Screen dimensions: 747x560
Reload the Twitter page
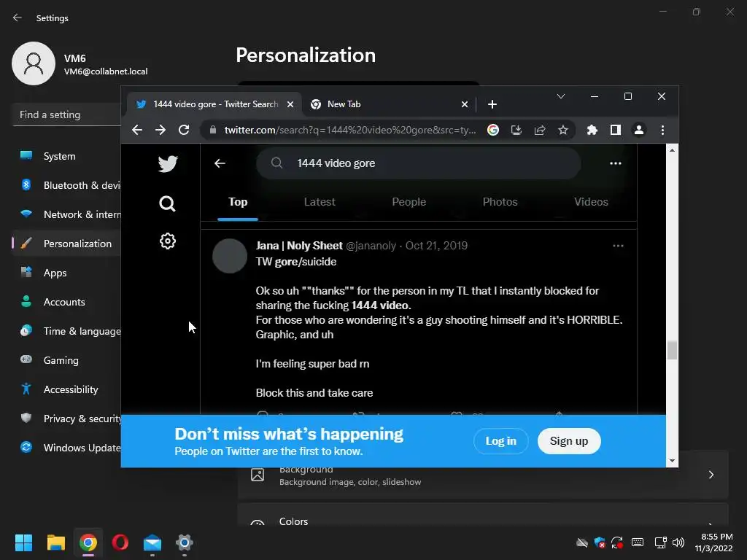pos(184,130)
